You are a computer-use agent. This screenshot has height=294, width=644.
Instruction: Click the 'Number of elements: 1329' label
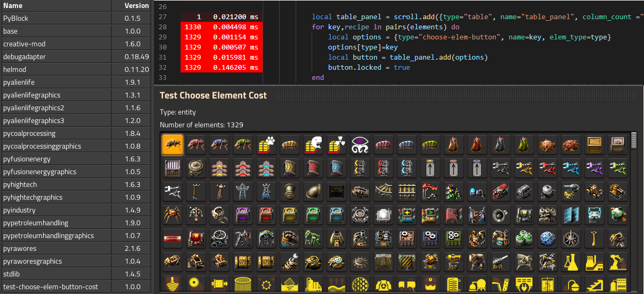[201, 125]
